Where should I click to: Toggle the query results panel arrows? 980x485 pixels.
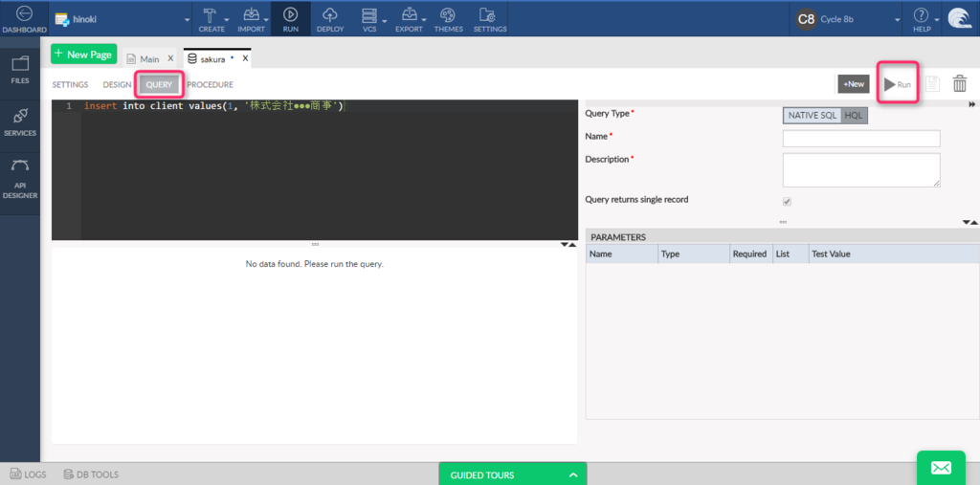568,244
